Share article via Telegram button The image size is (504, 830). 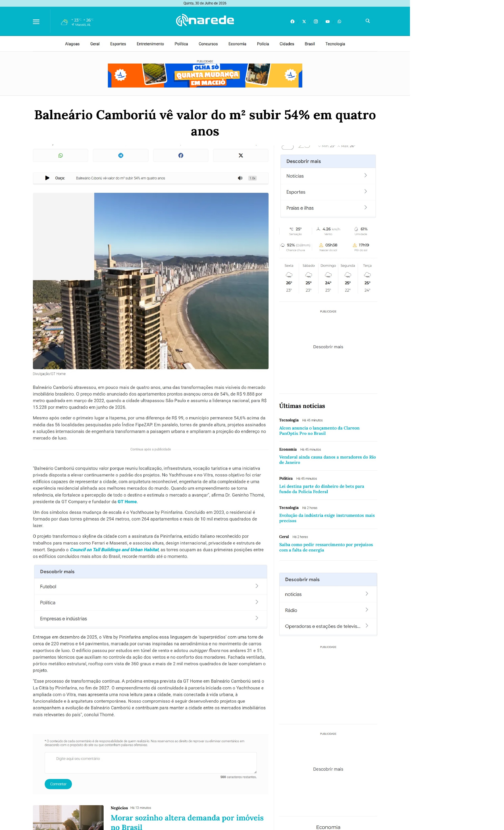121,155
